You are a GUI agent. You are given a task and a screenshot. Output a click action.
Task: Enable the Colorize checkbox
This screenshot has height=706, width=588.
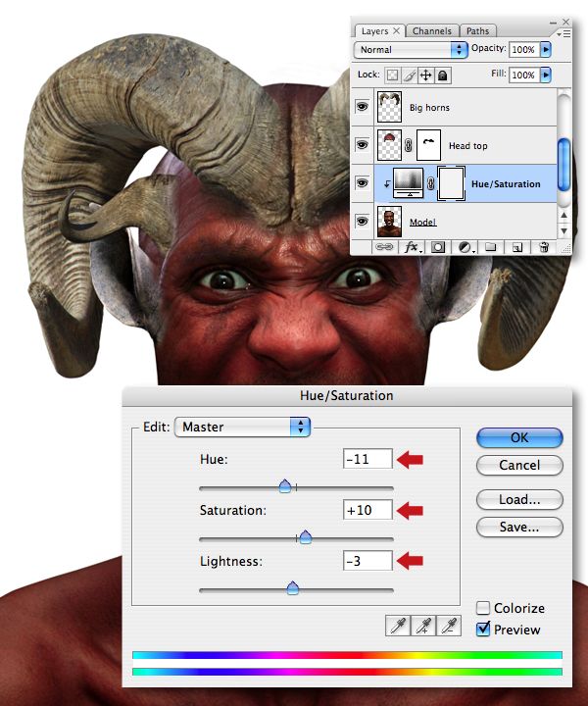483,608
